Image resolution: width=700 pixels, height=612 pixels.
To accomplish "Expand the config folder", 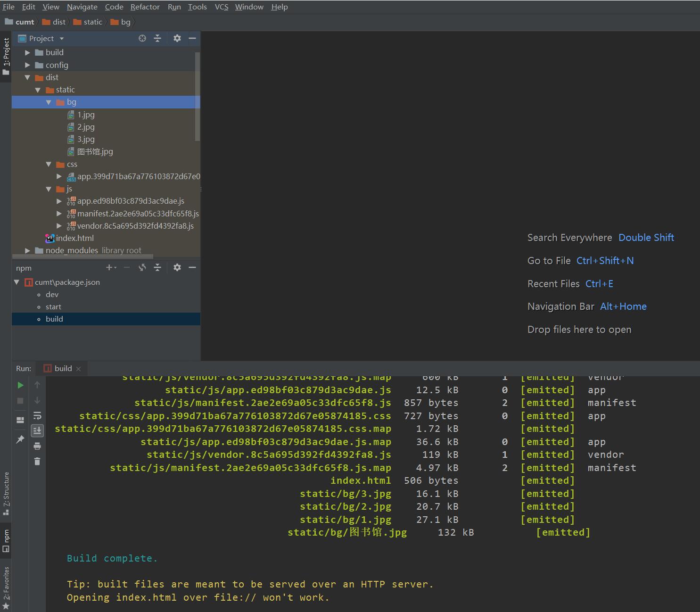I will (x=27, y=65).
